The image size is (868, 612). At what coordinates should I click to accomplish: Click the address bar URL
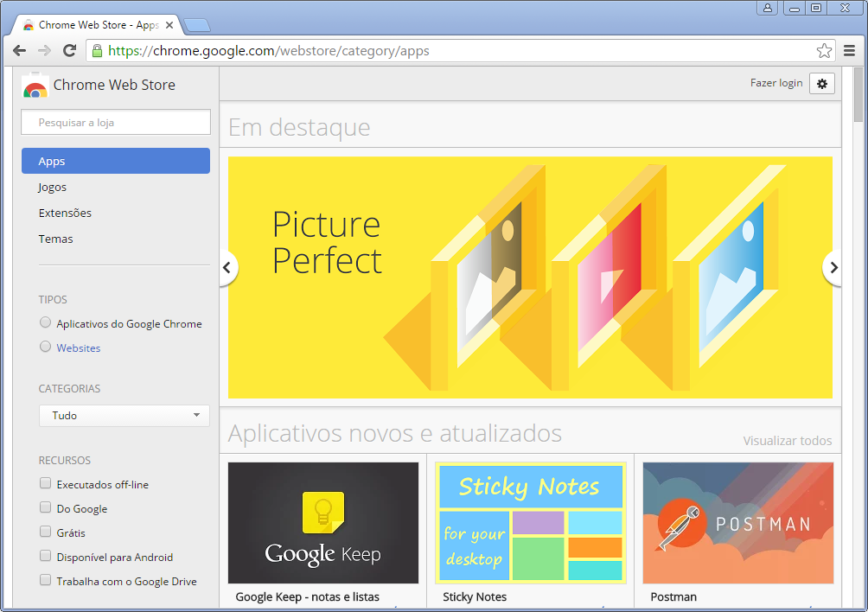coord(269,51)
